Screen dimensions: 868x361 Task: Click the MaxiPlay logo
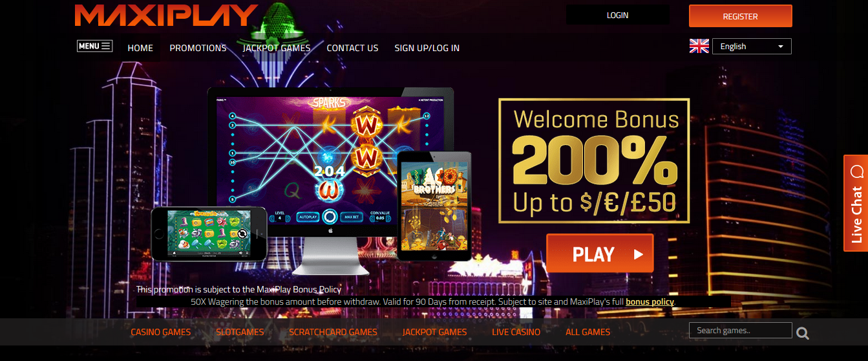(x=165, y=15)
